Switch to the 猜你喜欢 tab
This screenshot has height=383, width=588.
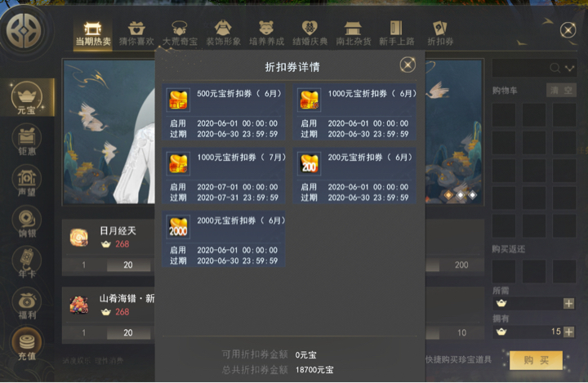point(136,33)
